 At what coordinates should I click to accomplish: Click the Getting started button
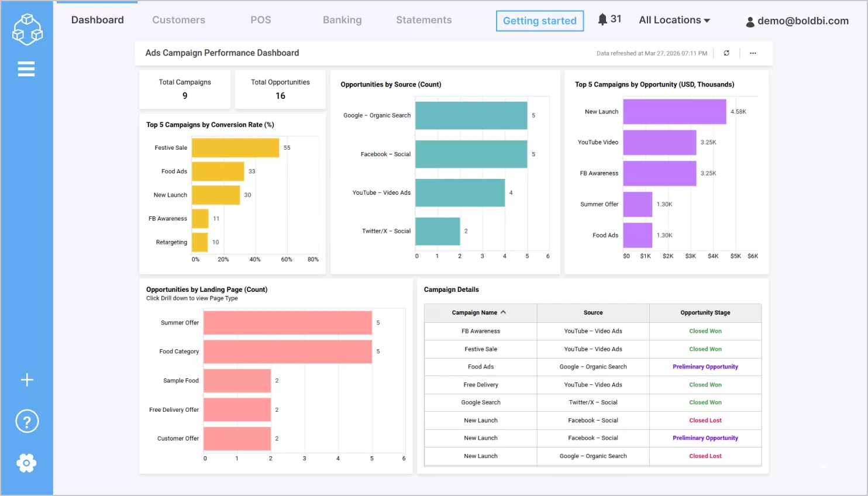[x=539, y=20]
